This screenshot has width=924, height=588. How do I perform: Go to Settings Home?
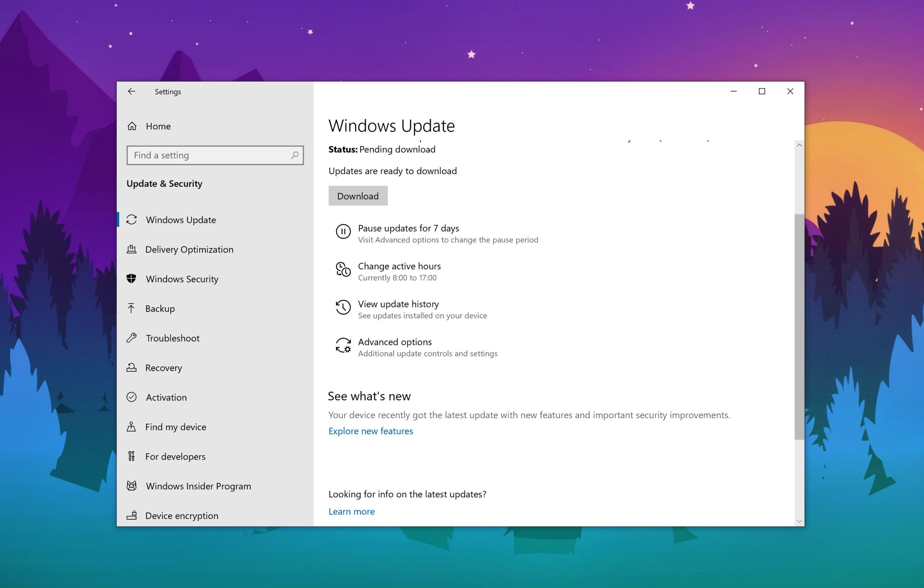[x=215, y=126]
